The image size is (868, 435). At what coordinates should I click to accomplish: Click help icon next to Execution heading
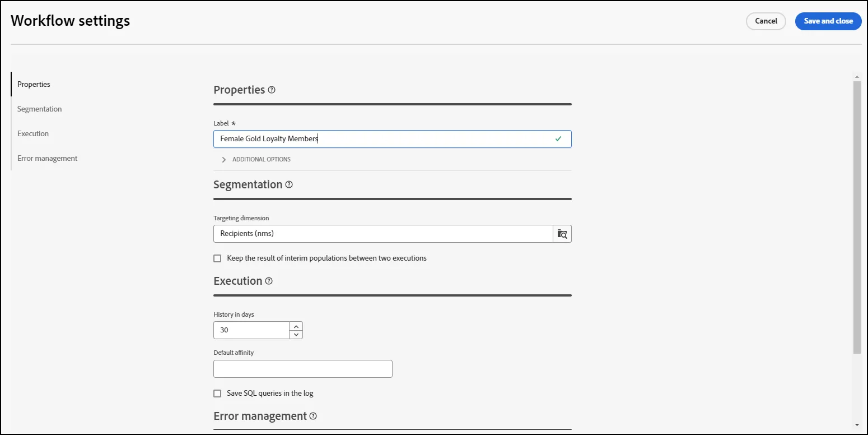[x=269, y=281]
